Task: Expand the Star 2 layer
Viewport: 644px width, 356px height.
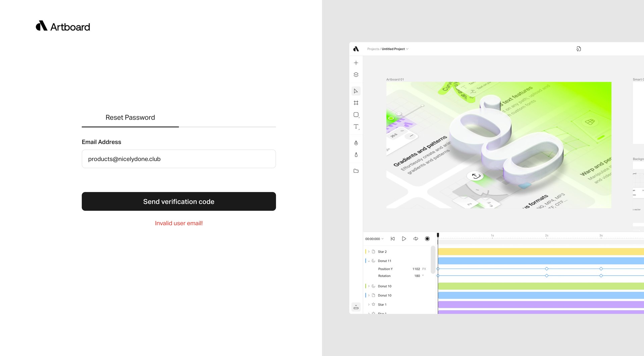Action: coord(369,251)
